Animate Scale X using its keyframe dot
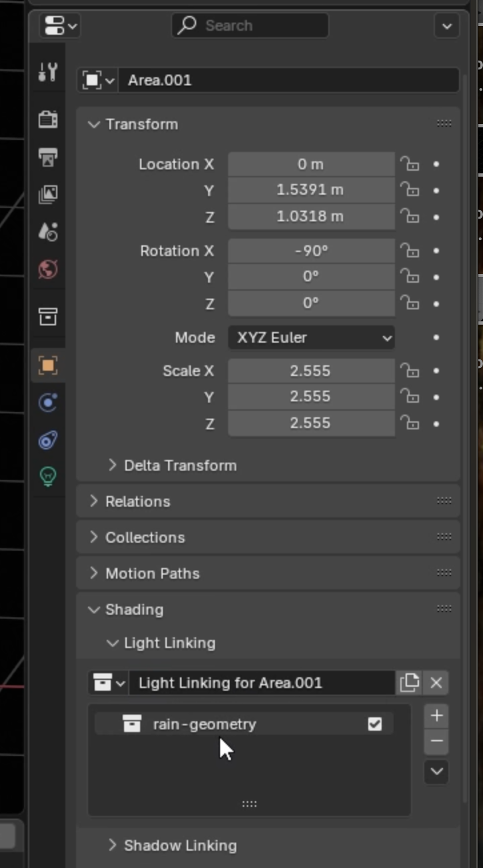The height and width of the screenshot is (868, 483). [x=436, y=371]
